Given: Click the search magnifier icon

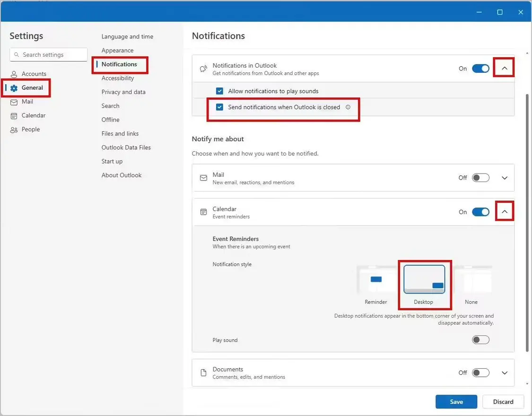Looking at the screenshot, I should [16, 54].
